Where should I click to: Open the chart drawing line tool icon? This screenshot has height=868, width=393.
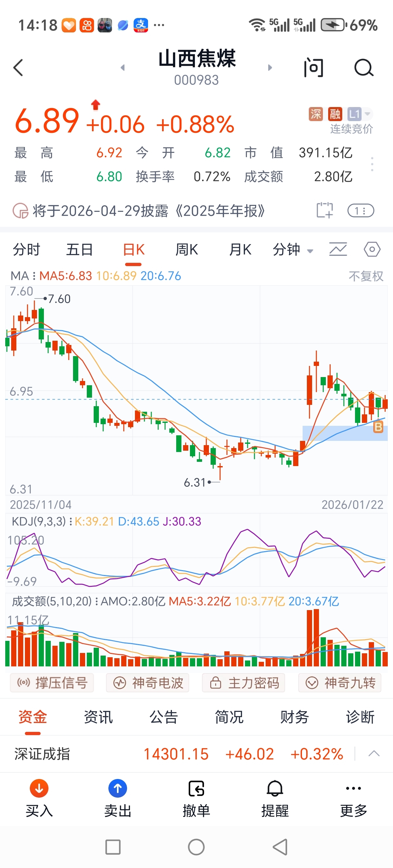[338, 250]
